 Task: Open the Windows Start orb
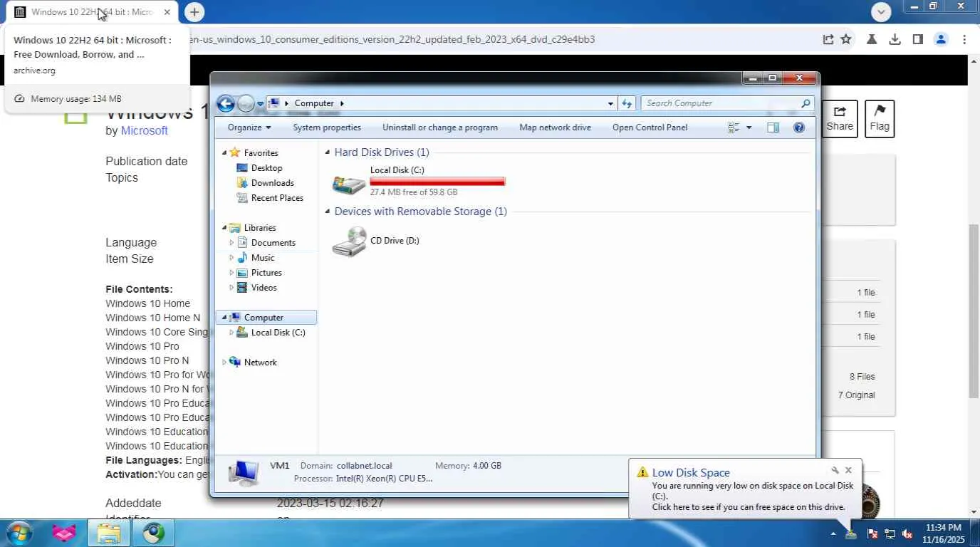(x=19, y=533)
